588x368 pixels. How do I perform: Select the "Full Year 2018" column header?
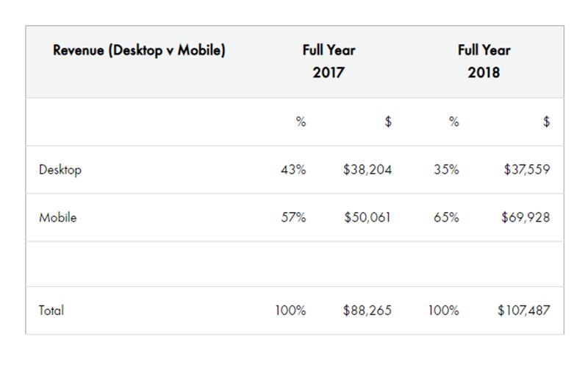click(x=484, y=61)
